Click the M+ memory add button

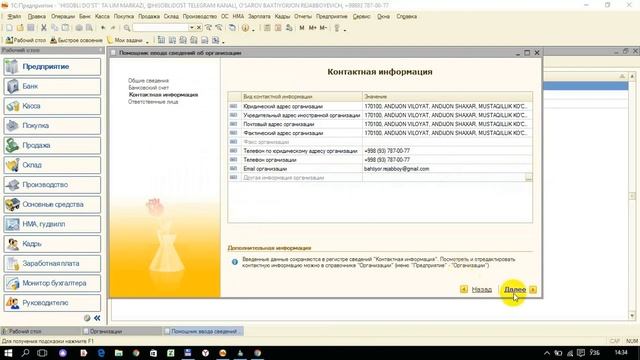point(312,28)
